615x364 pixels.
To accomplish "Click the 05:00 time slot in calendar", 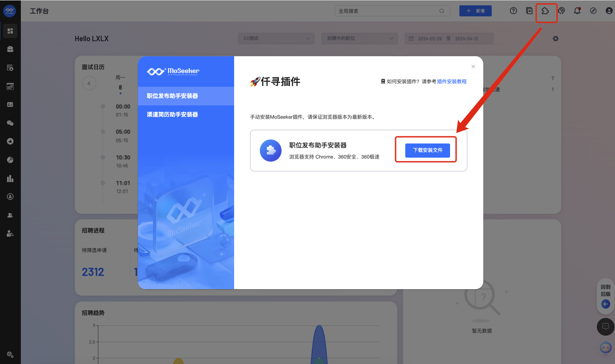I will click(123, 132).
